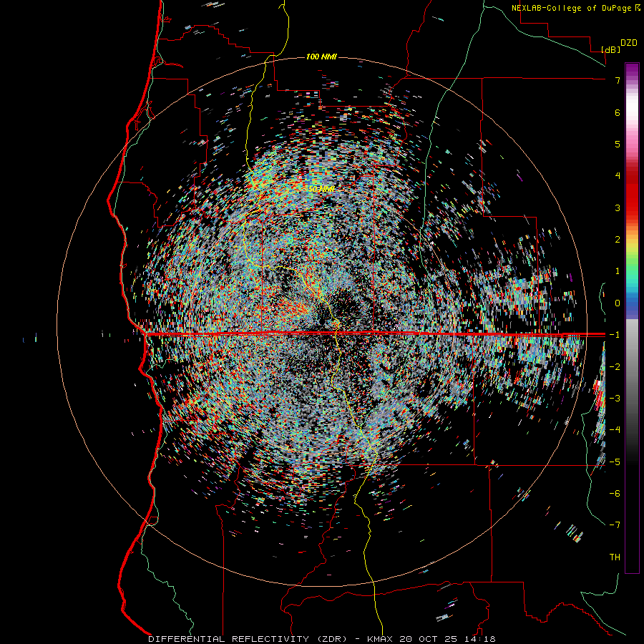The width and height of the screenshot is (644, 644).
Task: Click the -7 value on color scale
Action: tap(615, 525)
